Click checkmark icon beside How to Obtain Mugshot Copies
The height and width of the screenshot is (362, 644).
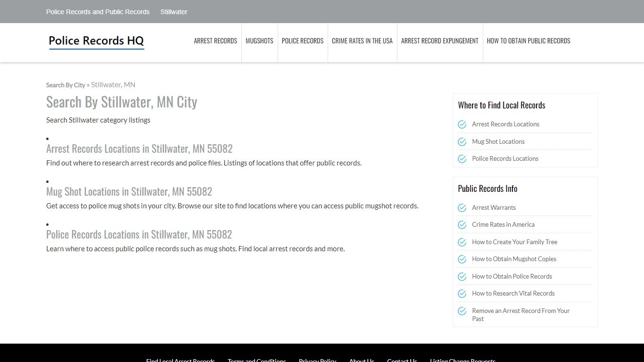[x=462, y=259]
